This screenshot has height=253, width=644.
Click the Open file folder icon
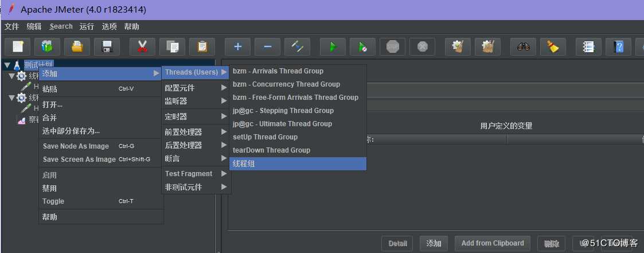pos(77,46)
